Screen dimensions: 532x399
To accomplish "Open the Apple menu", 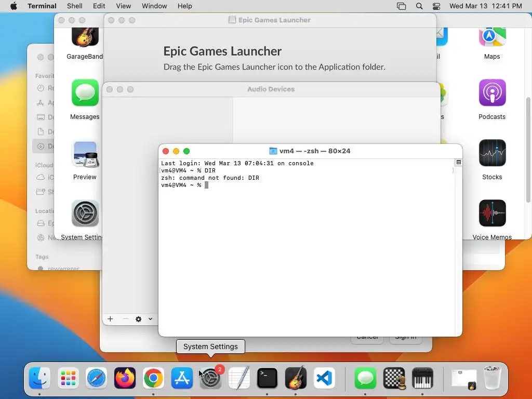I will (x=14, y=6).
